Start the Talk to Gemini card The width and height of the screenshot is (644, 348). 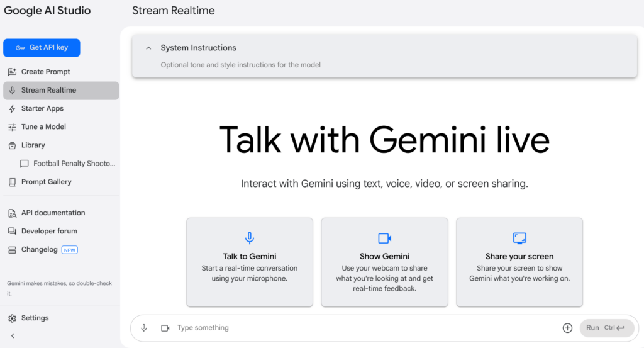click(x=250, y=262)
